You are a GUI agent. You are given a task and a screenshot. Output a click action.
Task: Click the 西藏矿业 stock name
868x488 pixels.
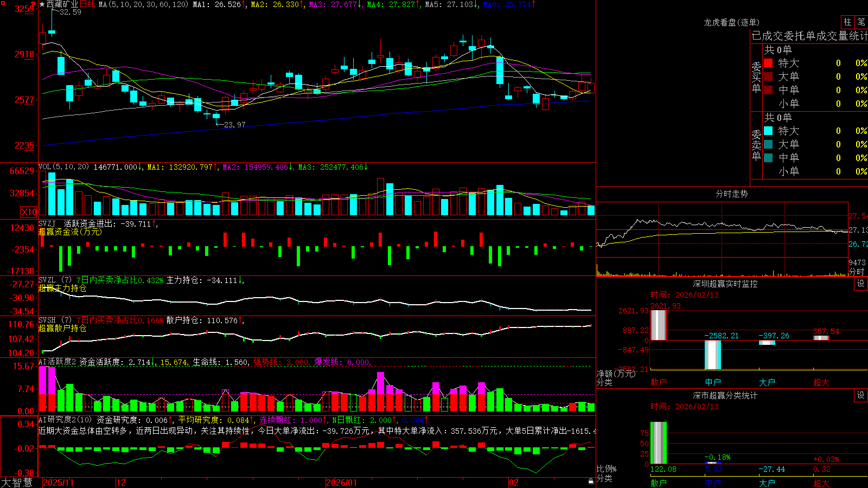click(x=62, y=4)
